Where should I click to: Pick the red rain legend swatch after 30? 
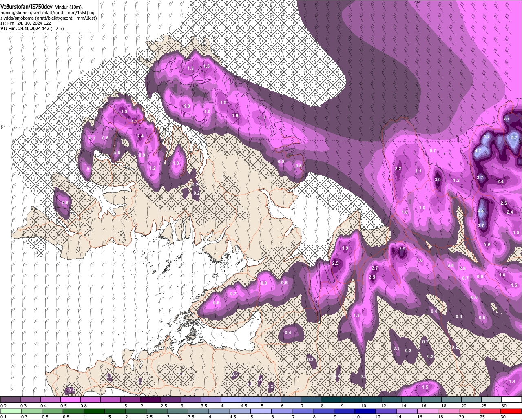click(x=511, y=411)
